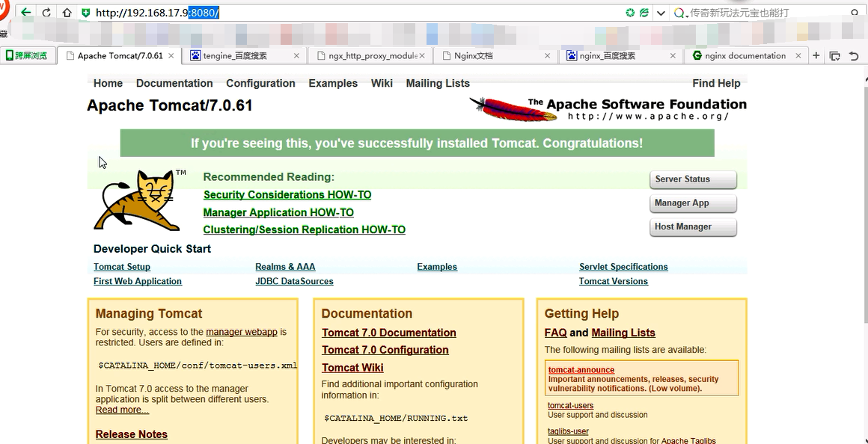Go back with the browser back arrow

point(25,12)
